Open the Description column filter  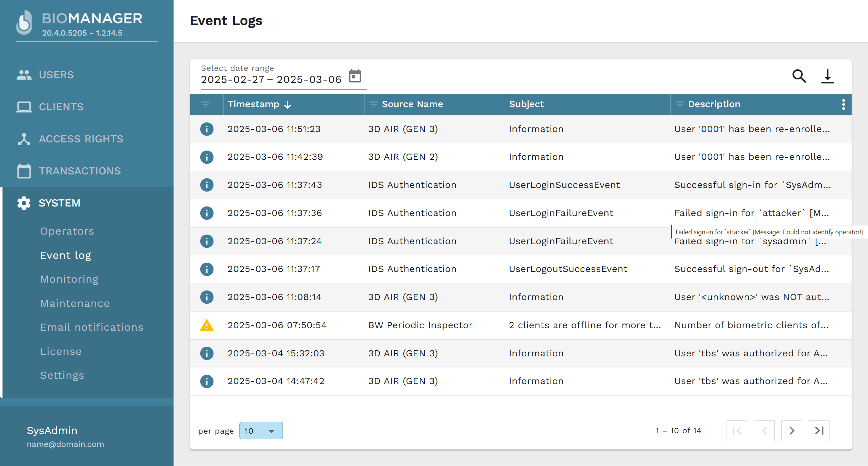coord(680,104)
